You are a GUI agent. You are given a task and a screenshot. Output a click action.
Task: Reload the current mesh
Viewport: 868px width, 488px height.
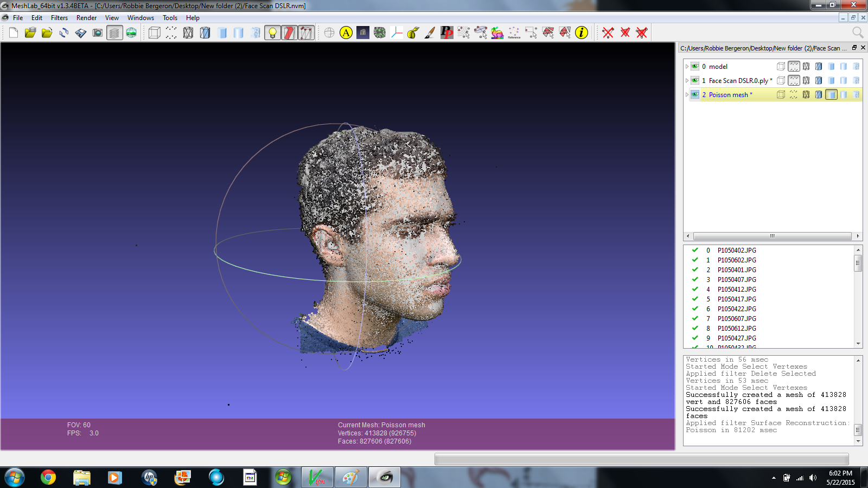point(64,33)
